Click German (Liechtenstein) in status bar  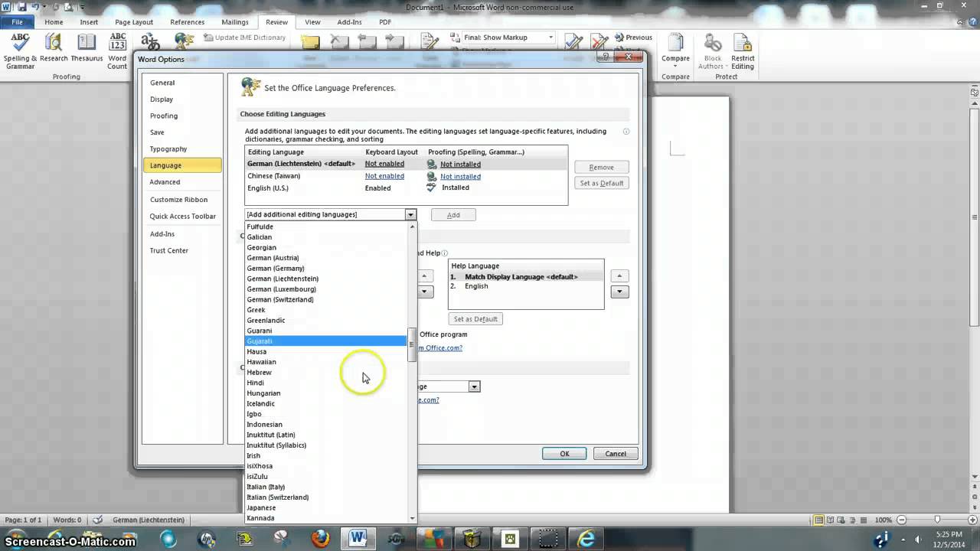149,520
